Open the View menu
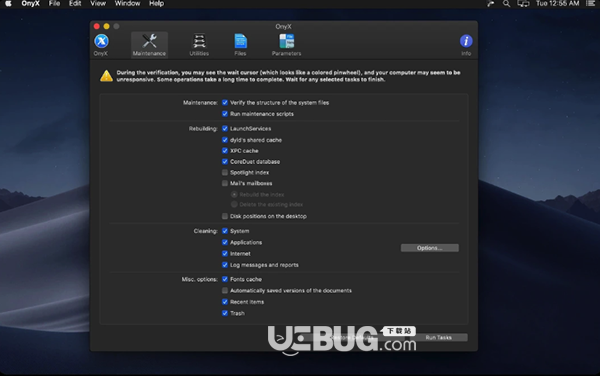 (98, 4)
